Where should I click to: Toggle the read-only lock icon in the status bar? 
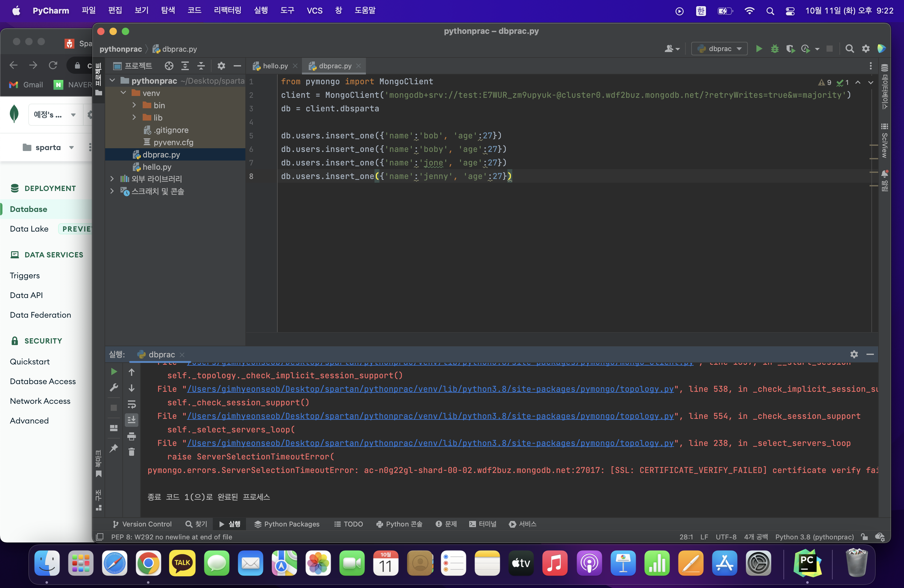click(x=864, y=537)
